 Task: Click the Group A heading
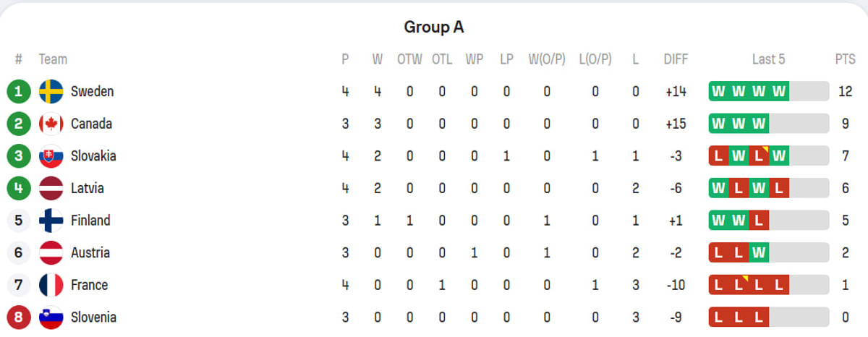pos(433,27)
